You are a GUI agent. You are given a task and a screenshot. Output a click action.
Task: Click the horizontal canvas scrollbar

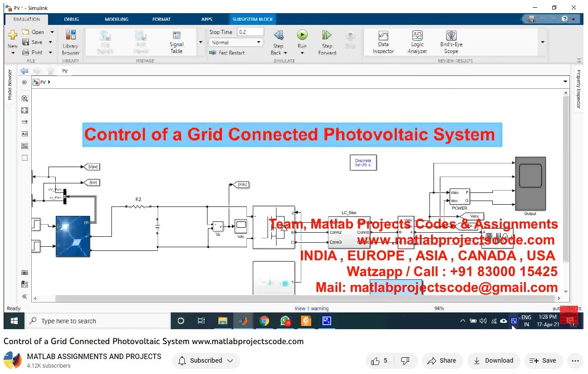click(x=294, y=298)
